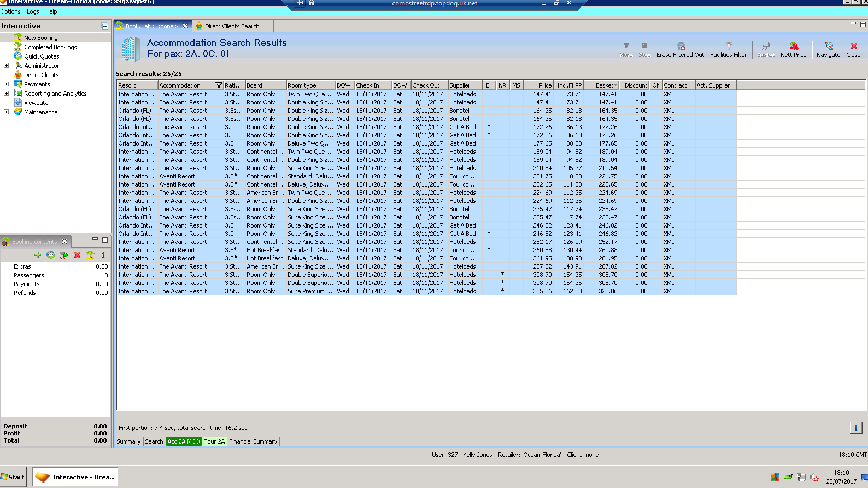The image size is (868, 488).
Task: Select Direct Clients in the tree
Action: coord(41,75)
